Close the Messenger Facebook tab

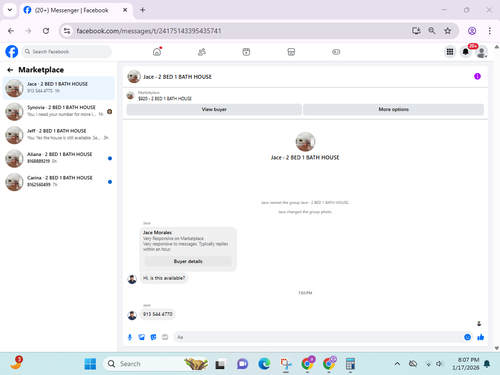pyautogui.click(x=125, y=10)
